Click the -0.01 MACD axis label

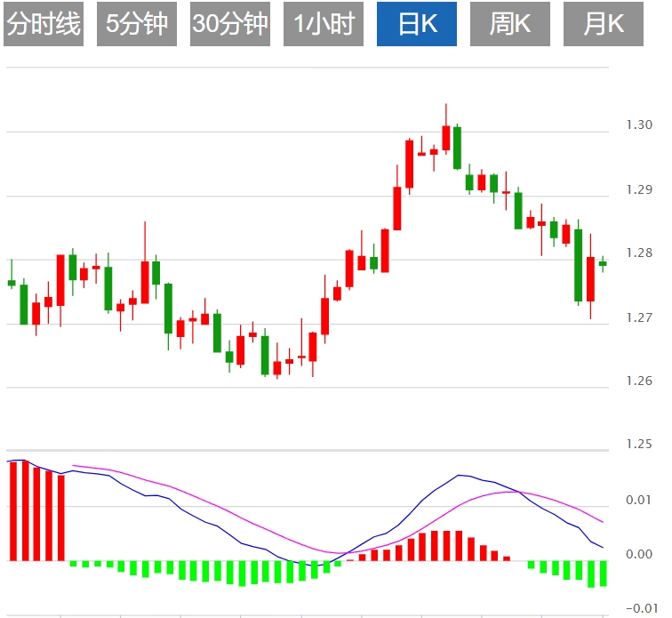642,608
